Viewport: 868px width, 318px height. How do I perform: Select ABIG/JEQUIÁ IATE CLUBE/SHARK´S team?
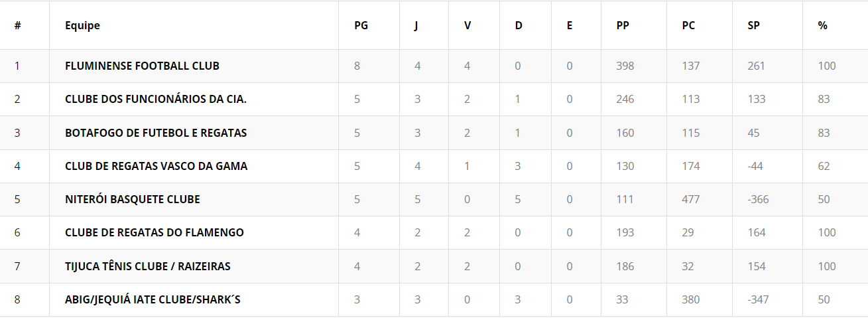153,299
